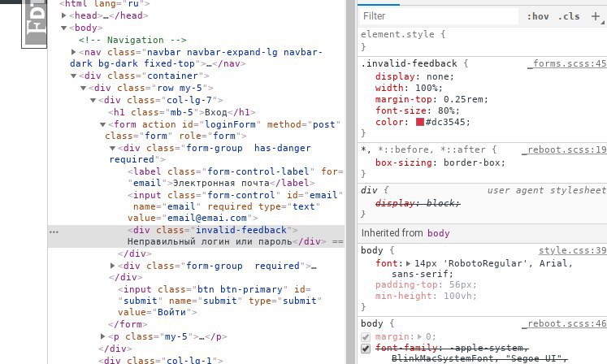Click the element.style rule header
Viewport: 607px width, 364px height.
pyautogui.click(x=403, y=34)
